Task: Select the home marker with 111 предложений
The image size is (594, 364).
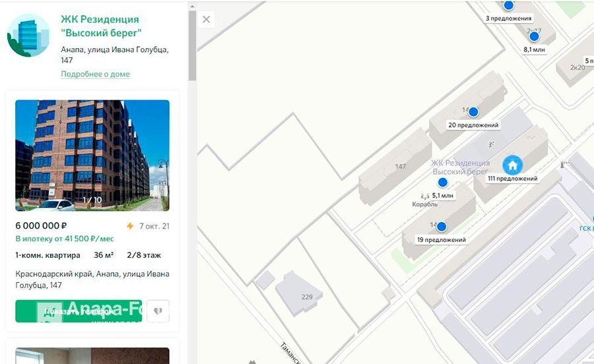Action: 513,166
